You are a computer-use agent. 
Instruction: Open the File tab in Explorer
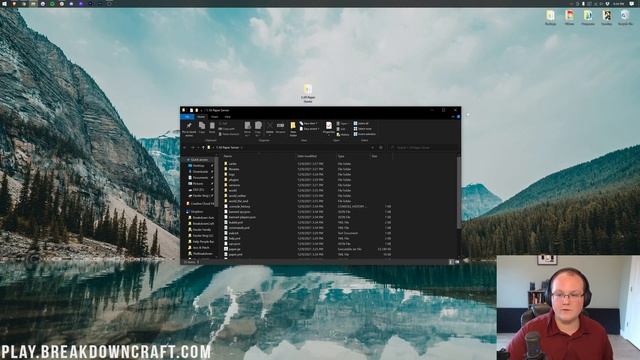[187, 117]
